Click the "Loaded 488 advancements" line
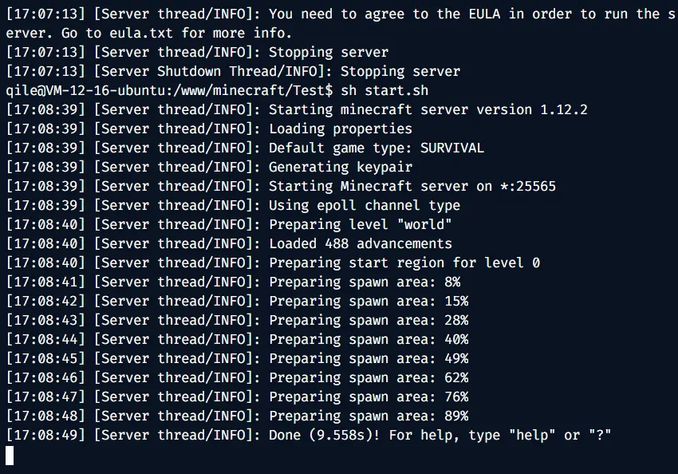678x474 pixels. pyautogui.click(x=361, y=242)
